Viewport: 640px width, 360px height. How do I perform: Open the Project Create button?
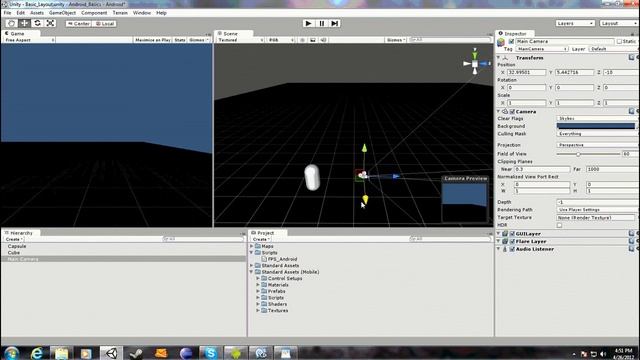point(261,239)
